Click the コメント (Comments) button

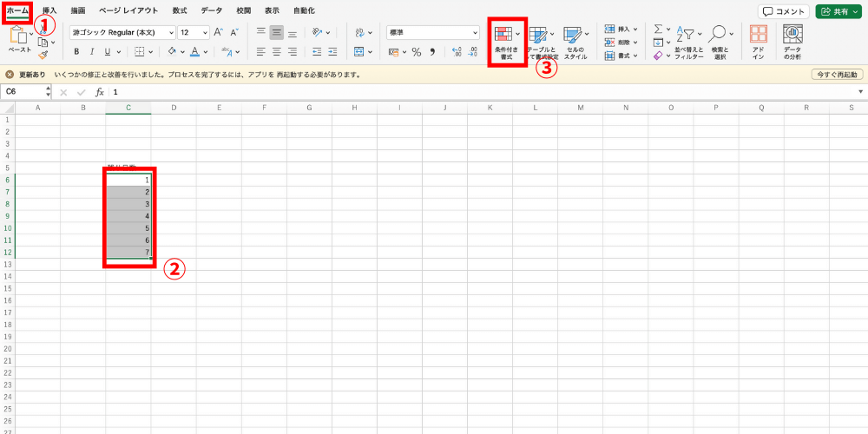(783, 11)
